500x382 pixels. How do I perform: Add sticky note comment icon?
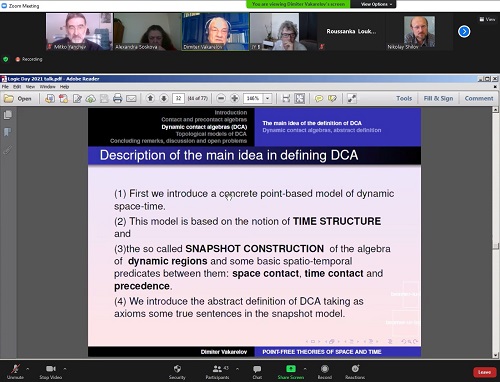pos(319,98)
